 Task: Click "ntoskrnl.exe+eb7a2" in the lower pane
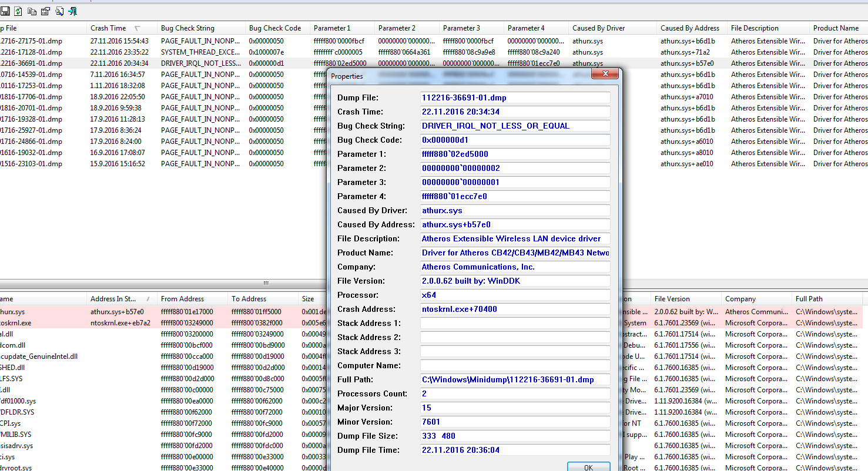[120, 323]
